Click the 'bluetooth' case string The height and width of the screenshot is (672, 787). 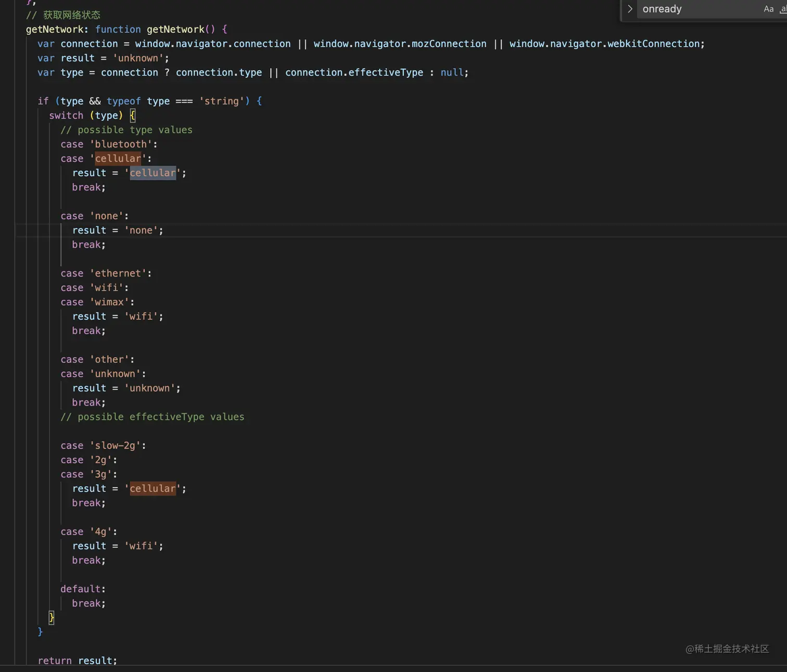tap(121, 144)
